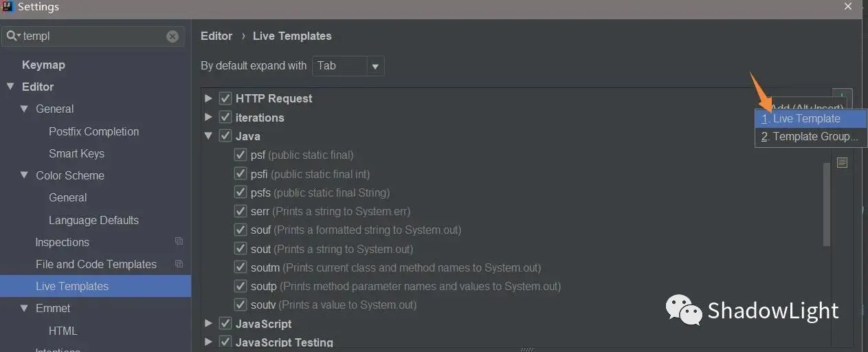Close the Settings dialog window

coord(848,6)
